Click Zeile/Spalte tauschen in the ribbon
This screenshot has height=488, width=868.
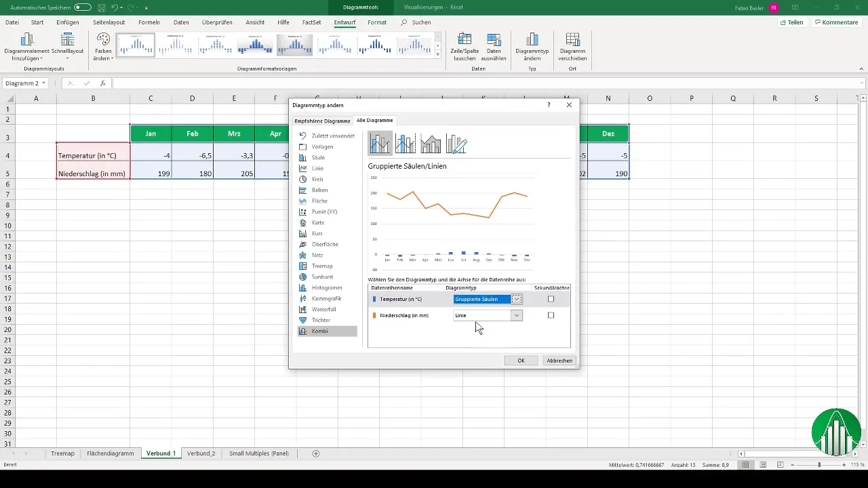[x=465, y=47]
